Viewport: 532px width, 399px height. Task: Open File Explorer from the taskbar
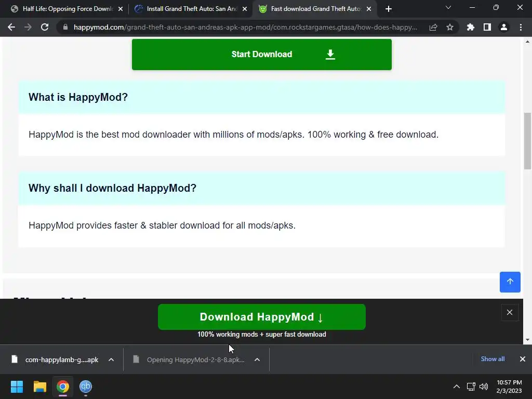point(39,387)
